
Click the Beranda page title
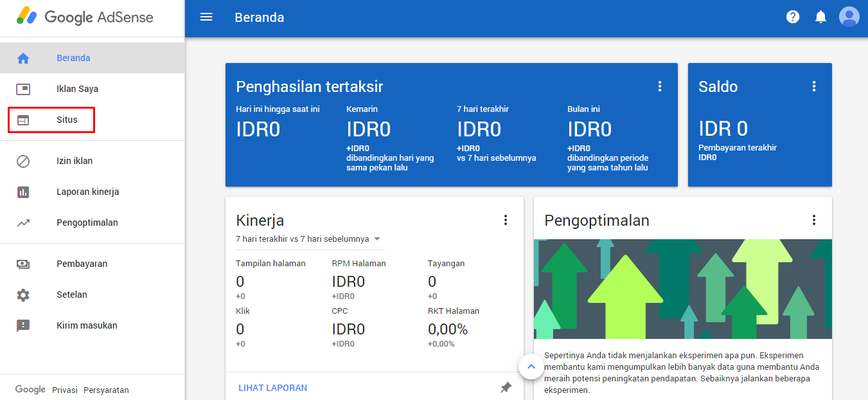(260, 17)
